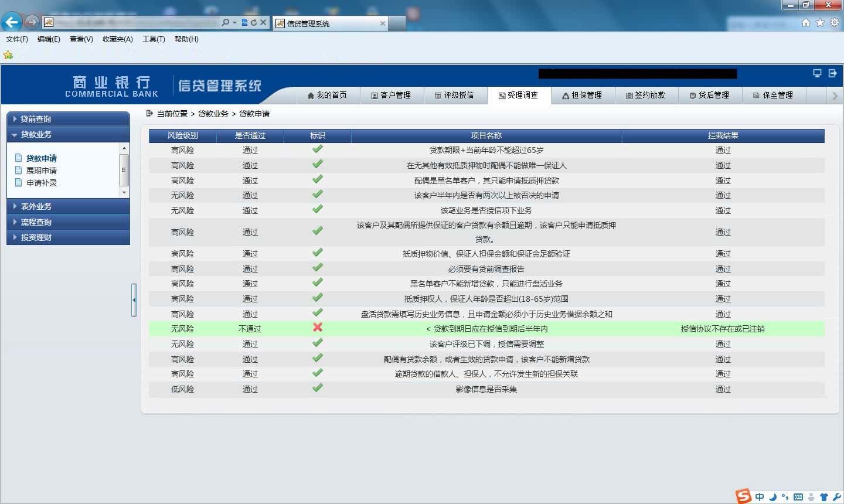Close the 信贷管理系统 browser tab
This screenshot has width=844, height=504.
383,23
